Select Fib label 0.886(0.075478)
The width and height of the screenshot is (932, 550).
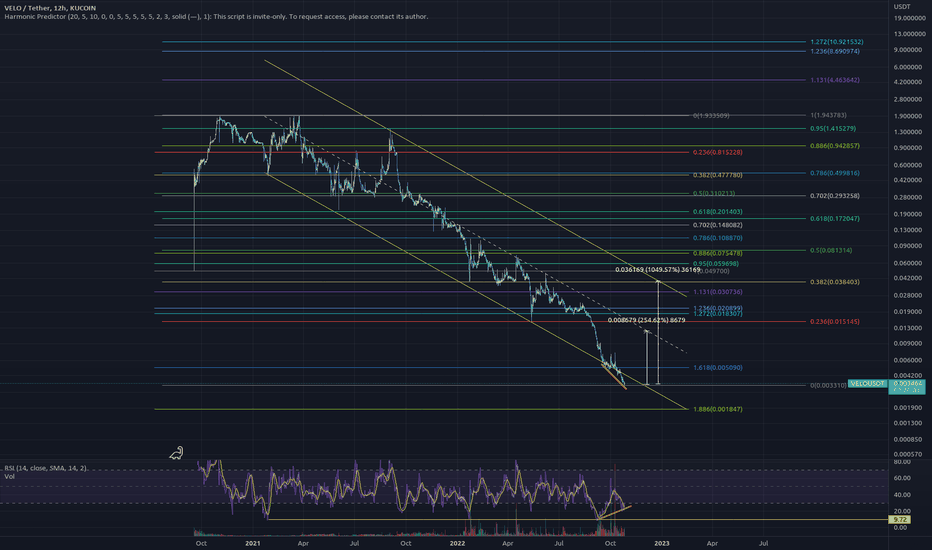pyautogui.click(x=717, y=253)
